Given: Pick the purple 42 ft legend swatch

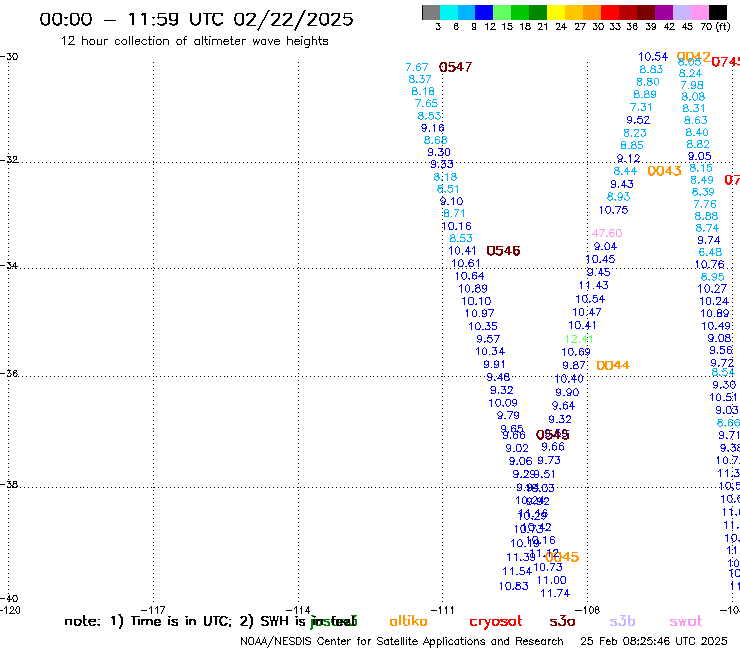Looking at the screenshot, I should pyautogui.click(x=664, y=12).
